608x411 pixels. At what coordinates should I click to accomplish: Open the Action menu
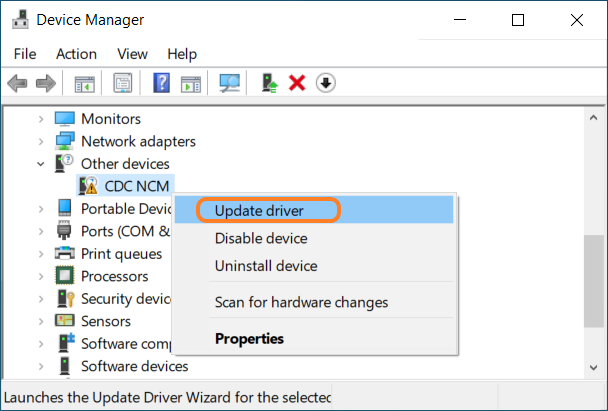pyautogui.click(x=76, y=53)
